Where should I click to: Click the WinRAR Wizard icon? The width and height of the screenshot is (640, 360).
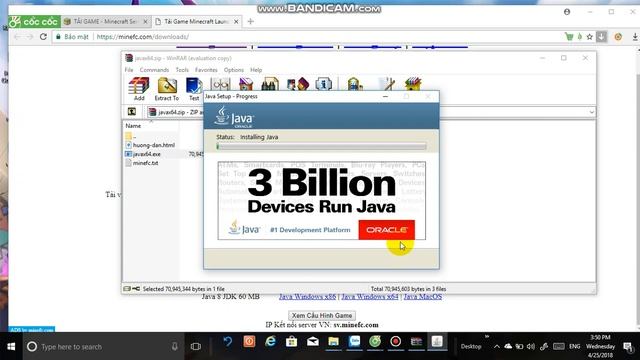pyautogui.click(x=298, y=84)
